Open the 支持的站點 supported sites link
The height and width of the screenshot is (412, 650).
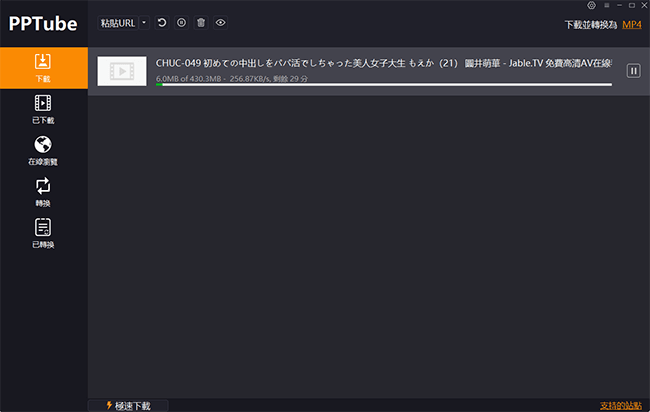click(x=620, y=405)
